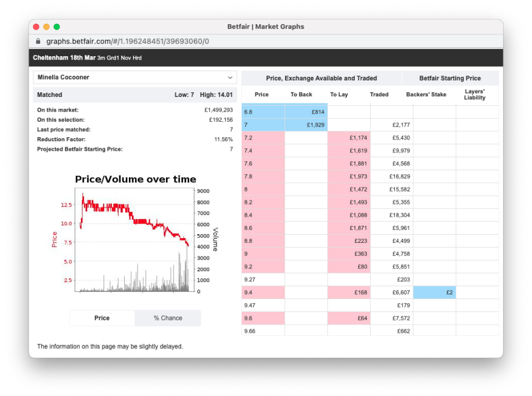The height and width of the screenshot is (396, 532).
Task: Click the To Lay column header
Action: pos(339,95)
